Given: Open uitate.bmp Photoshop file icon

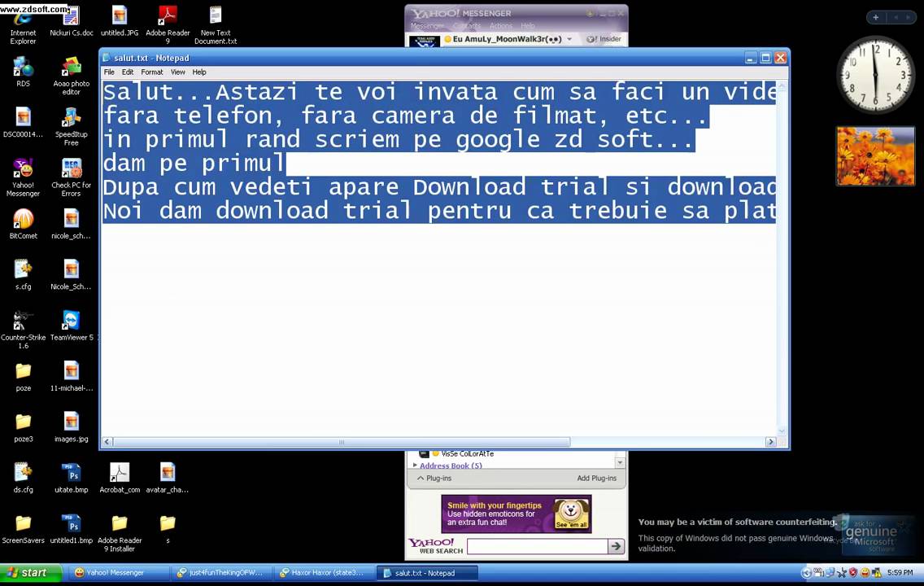Looking at the screenshot, I should [72, 478].
